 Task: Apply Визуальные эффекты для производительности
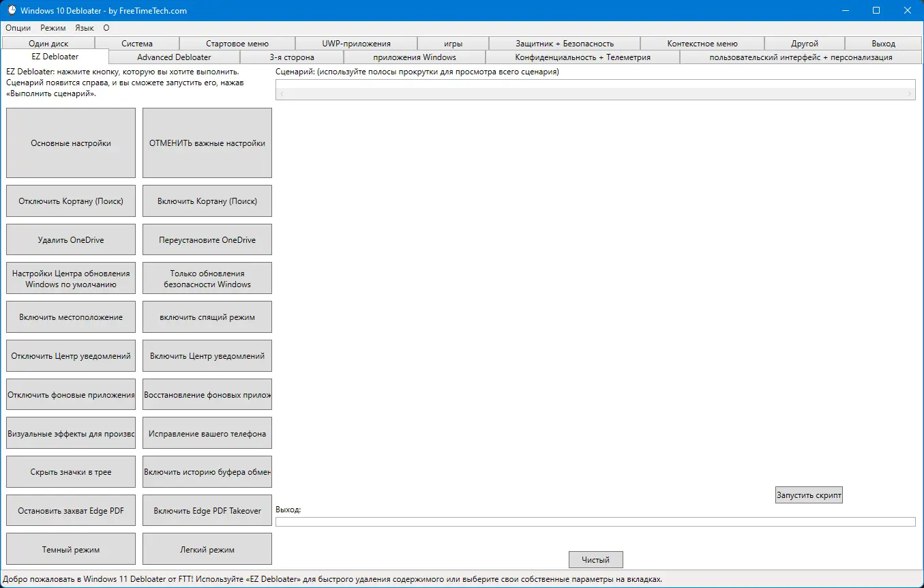coord(71,433)
